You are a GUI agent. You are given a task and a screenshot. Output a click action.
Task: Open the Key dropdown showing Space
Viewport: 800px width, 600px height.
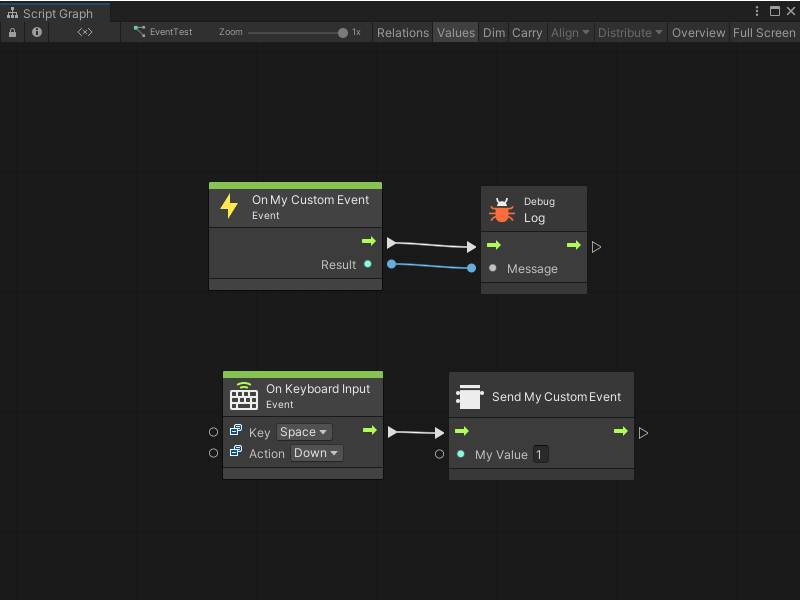(302, 432)
